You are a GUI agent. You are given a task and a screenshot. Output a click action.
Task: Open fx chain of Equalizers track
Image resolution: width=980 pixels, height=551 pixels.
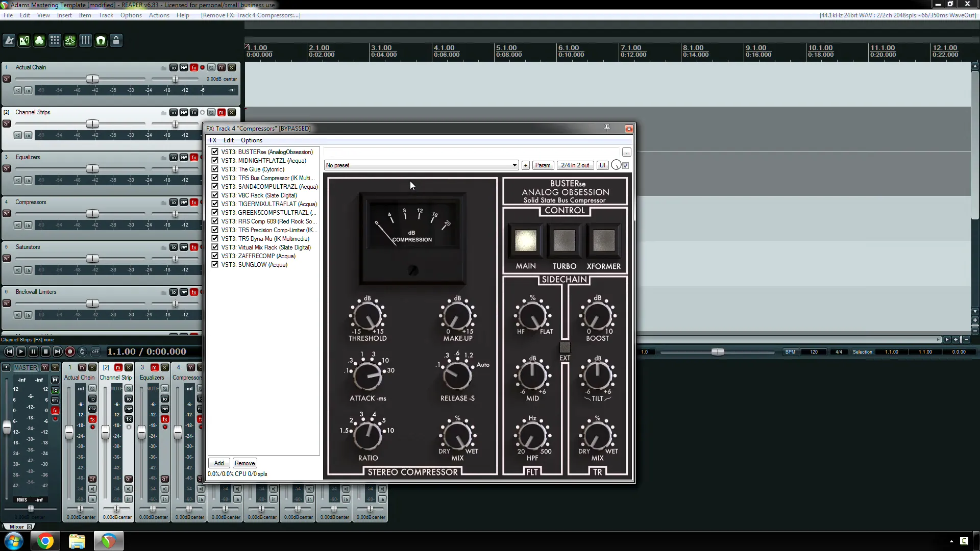click(x=194, y=157)
